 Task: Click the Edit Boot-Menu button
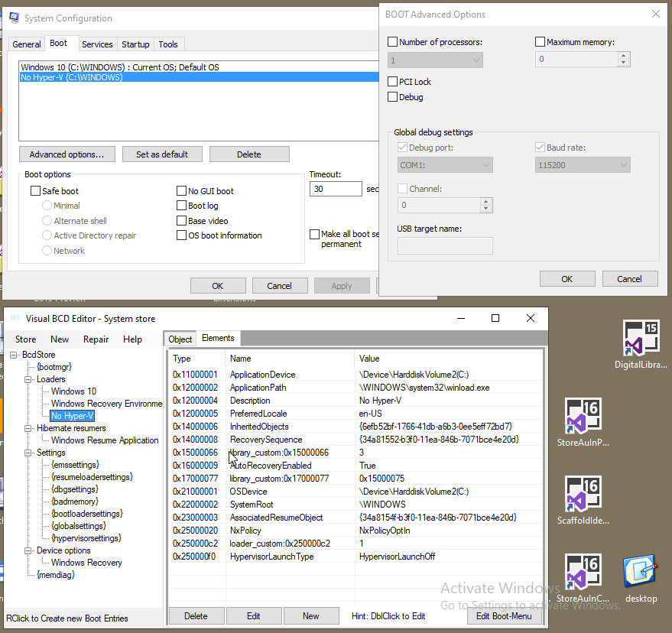pos(504,616)
